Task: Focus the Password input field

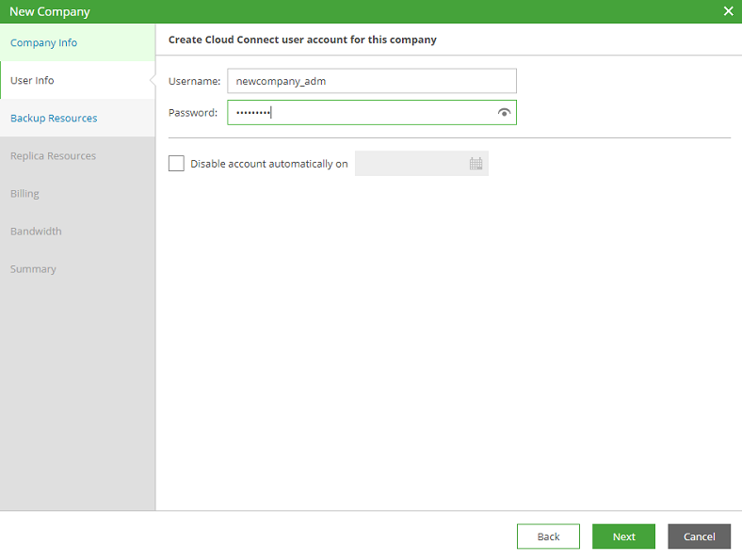Action: (x=372, y=113)
